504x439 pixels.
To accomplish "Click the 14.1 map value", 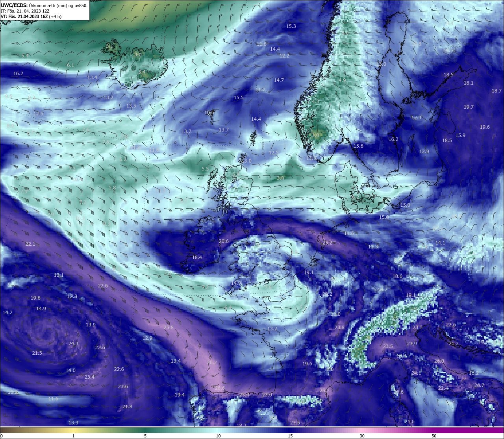I will click(440, 243).
